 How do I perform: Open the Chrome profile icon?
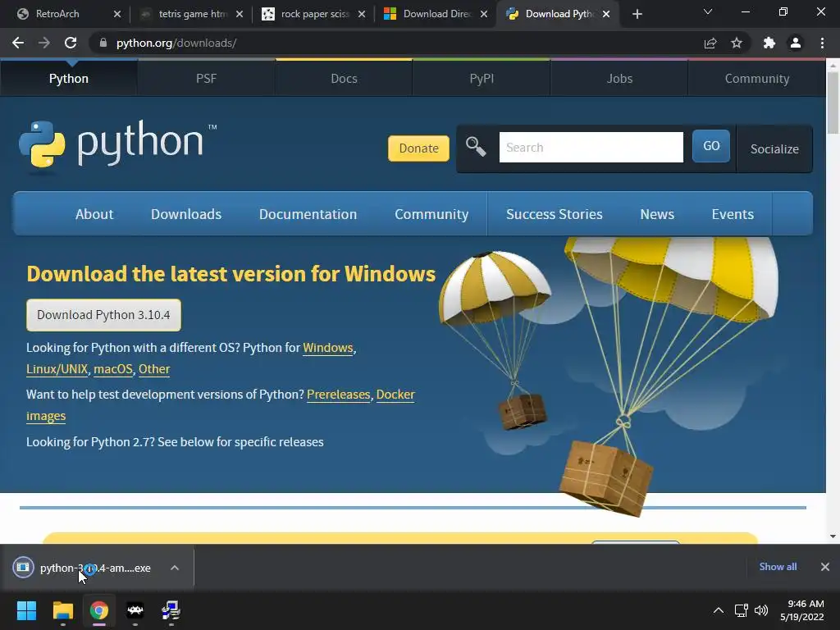(x=796, y=43)
